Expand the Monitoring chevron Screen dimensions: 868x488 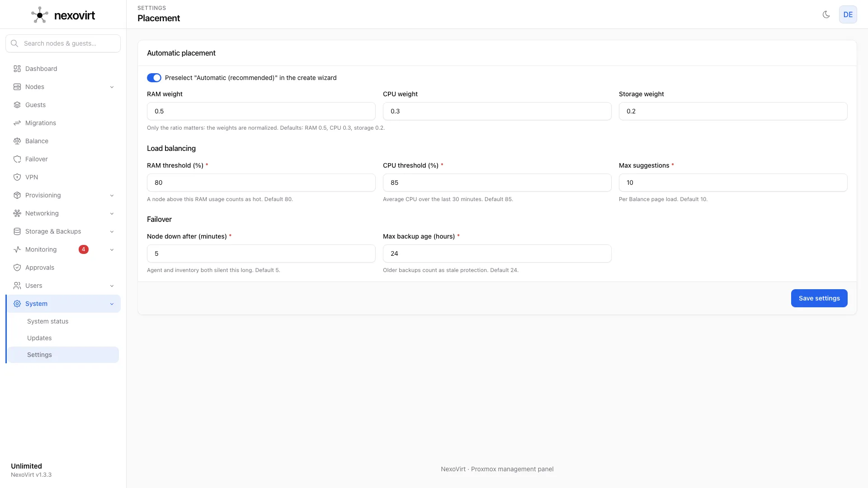[x=112, y=249]
